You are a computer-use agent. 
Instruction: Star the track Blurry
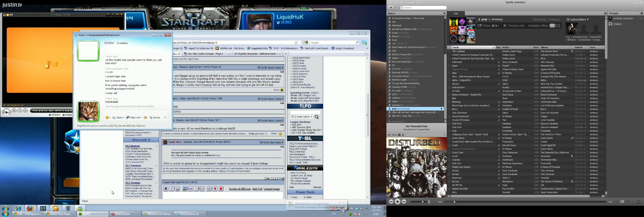click(x=449, y=109)
